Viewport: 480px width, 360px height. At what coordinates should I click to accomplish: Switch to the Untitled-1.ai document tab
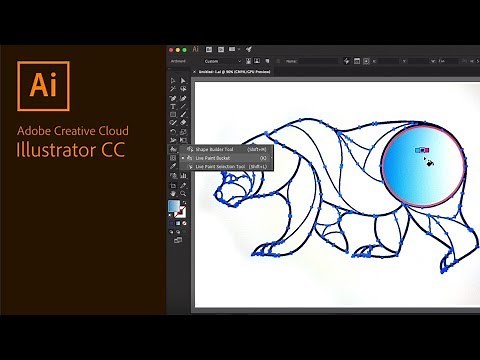click(234, 72)
